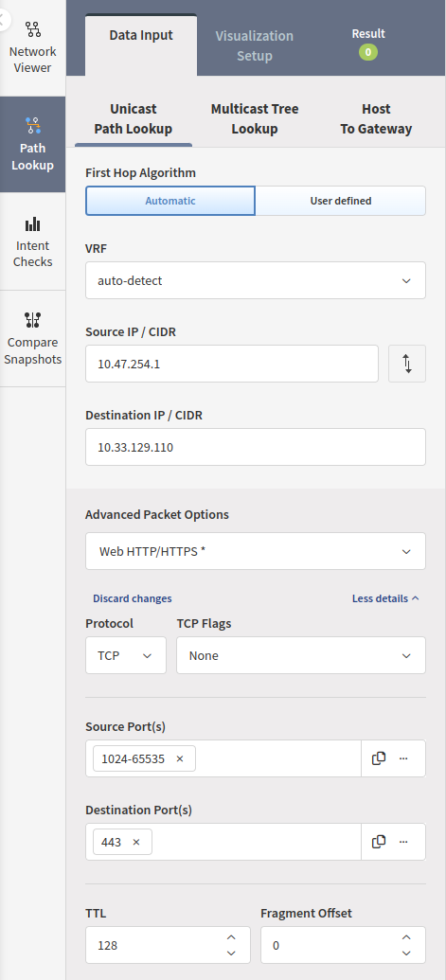The height and width of the screenshot is (980, 446).
Task: Open the VRF auto-detect dropdown
Action: pyautogui.click(x=256, y=280)
